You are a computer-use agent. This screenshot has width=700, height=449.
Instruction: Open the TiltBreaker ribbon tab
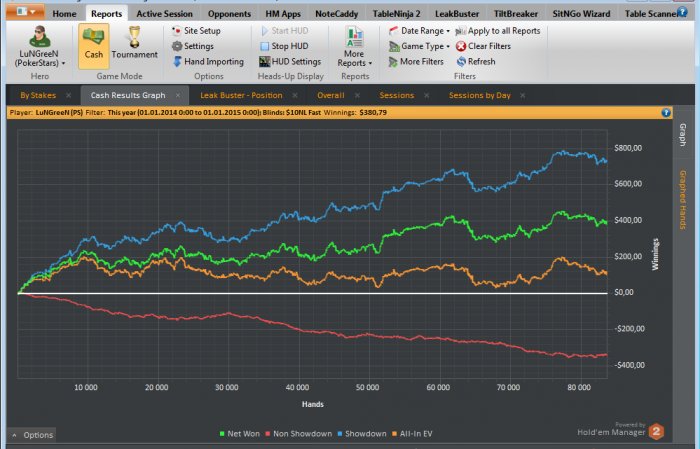click(516, 14)
